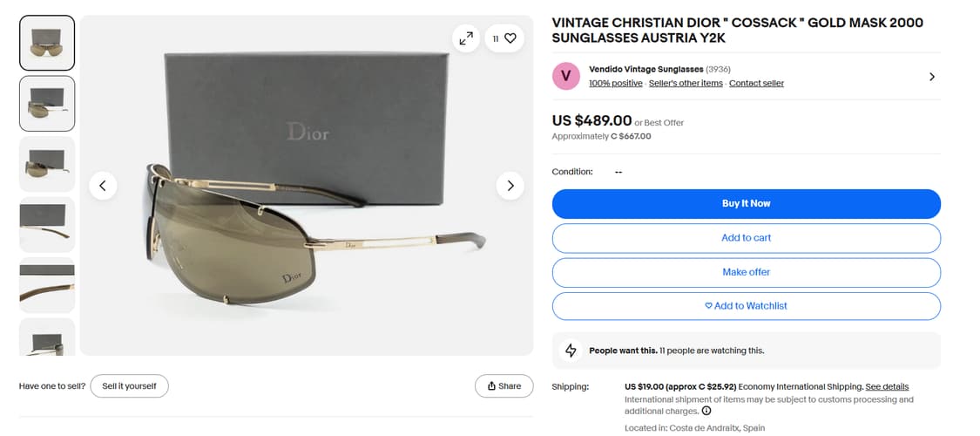Expand seller details chevron arrow
Viewport: 980px width, 436px height.
(x=931, y=77)
